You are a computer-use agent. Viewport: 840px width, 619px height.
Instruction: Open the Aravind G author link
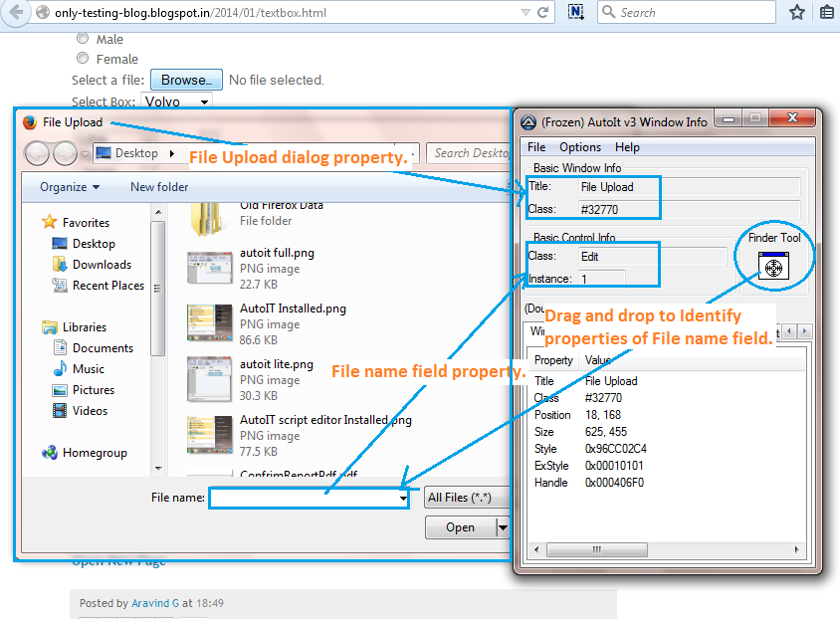pos(155,603)
